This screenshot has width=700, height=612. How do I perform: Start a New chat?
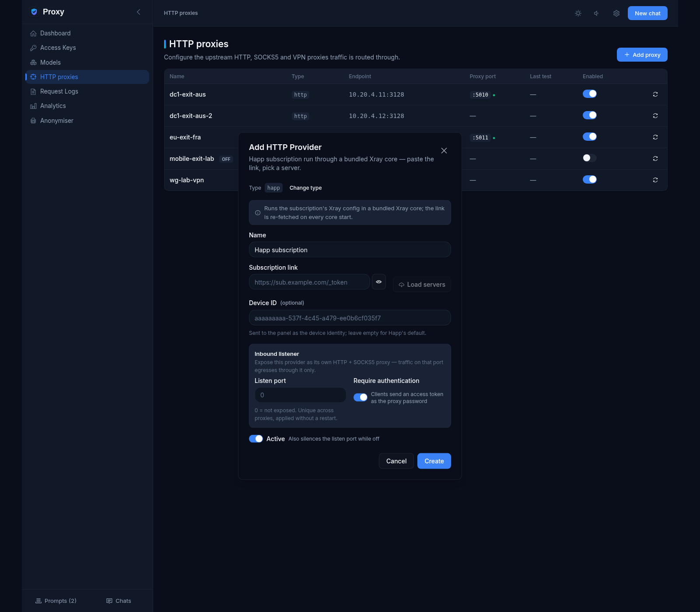coord(647,13)
